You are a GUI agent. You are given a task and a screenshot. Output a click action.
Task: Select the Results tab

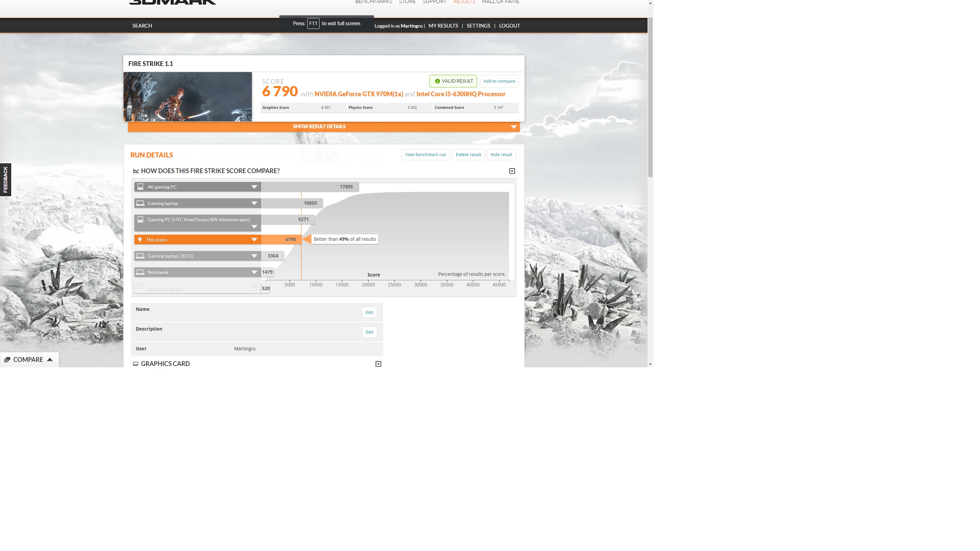coord(464,2)
